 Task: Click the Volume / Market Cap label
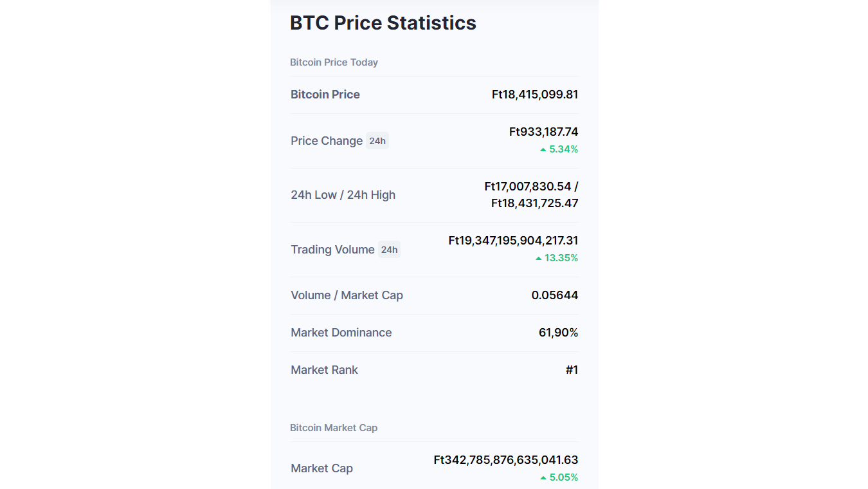point(347,295)
